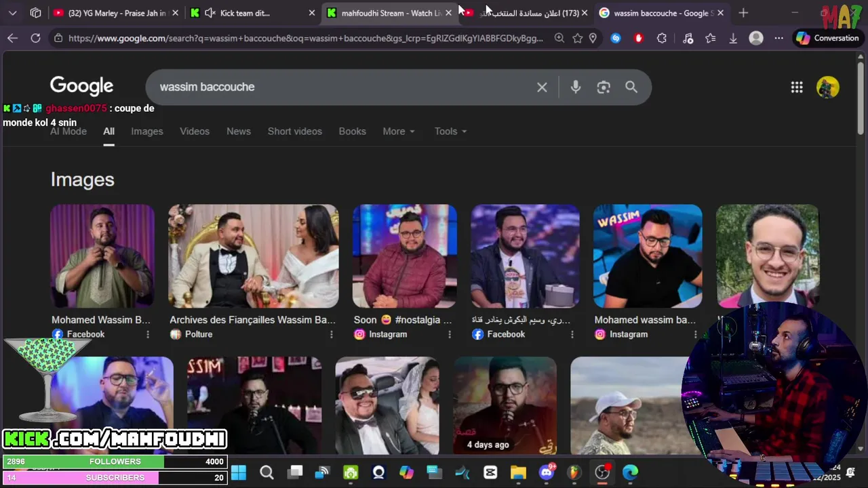Expand the More filters dropdown

coord(399,131)
